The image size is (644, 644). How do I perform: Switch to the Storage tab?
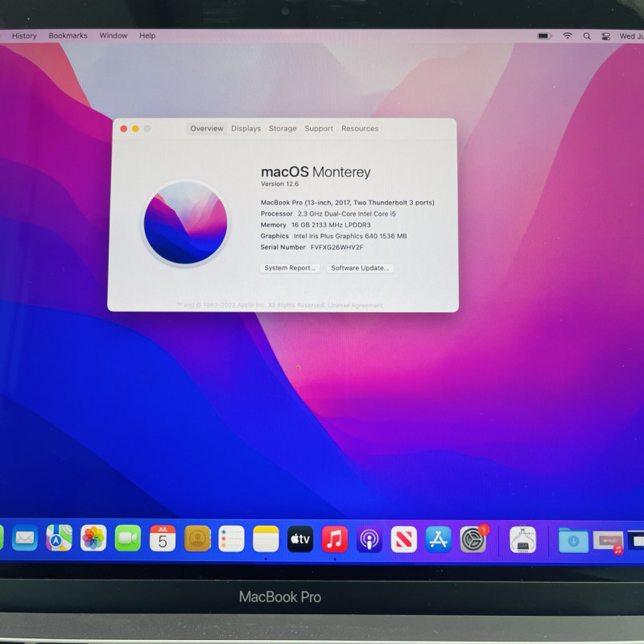pos(283,129)
